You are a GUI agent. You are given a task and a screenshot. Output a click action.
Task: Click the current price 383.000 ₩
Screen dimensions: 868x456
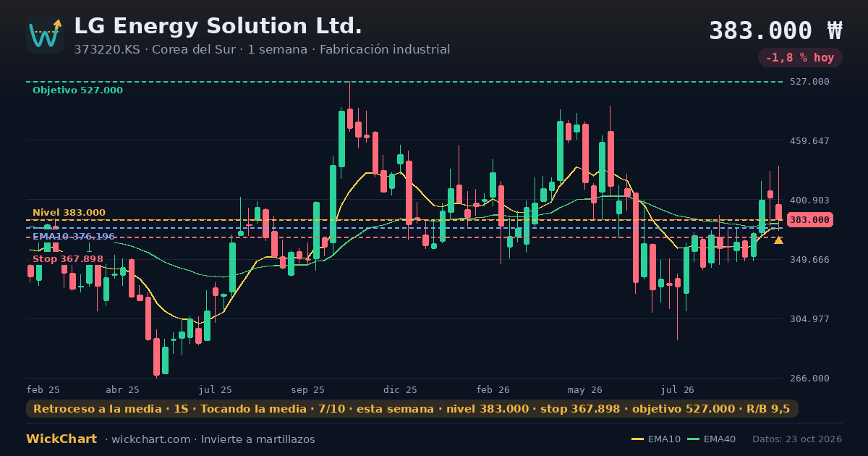tap(775, 30)
